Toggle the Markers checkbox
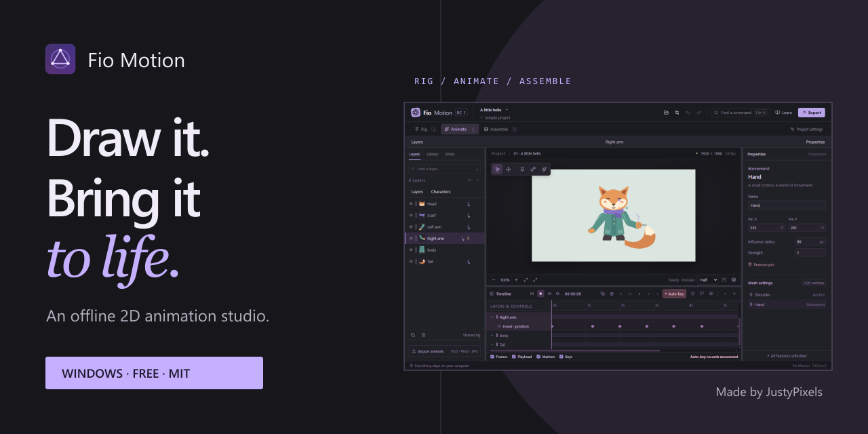The width and height of the screenshot is (868, 434). (x=538, y=356)
